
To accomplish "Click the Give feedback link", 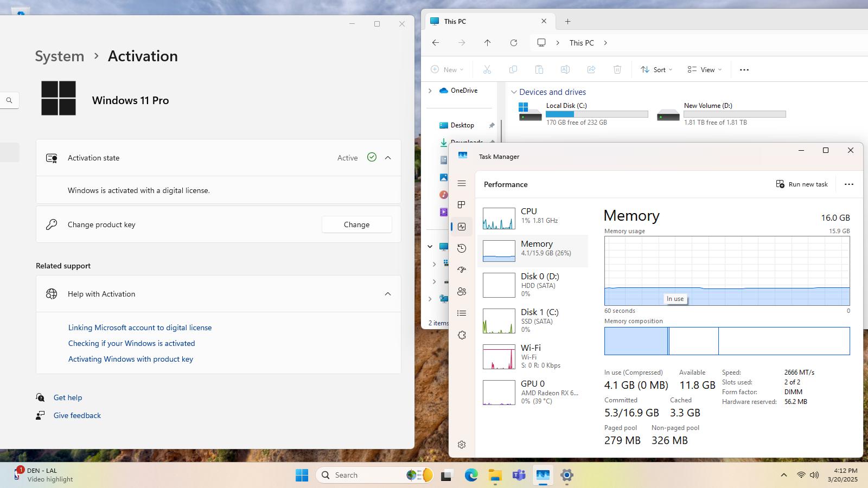I will (77, 415).
